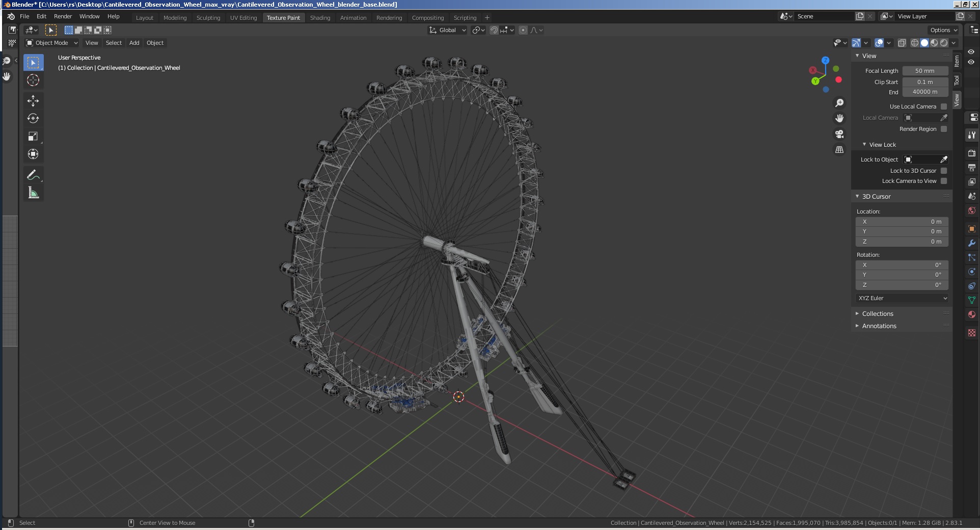Click the viewport Select menu button
The height and width of the screenshot is (530, 980).
pyautogui.click(x=114, y=43)
